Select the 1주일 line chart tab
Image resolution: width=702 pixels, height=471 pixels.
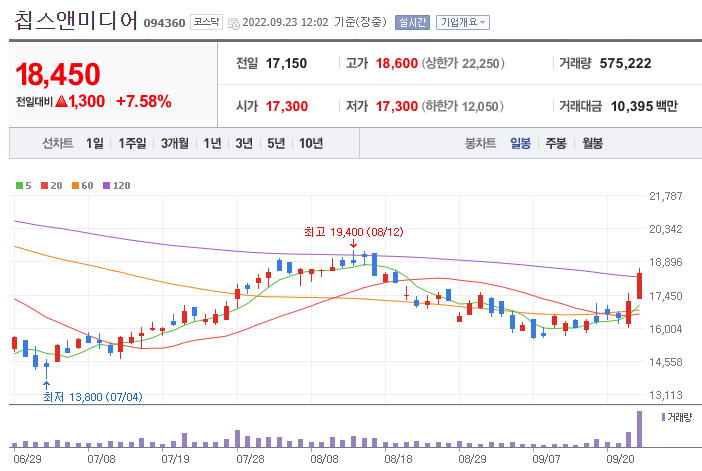pyautogui.click(x=132, y=143)
